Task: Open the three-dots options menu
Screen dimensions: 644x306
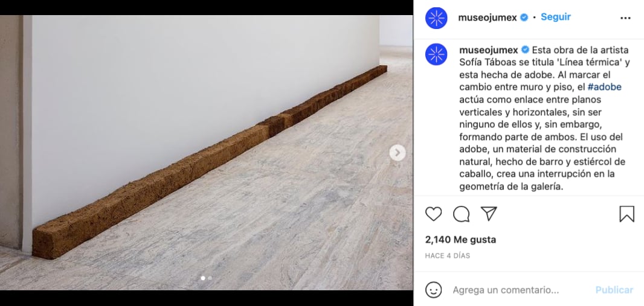Action: click(625, 18)
